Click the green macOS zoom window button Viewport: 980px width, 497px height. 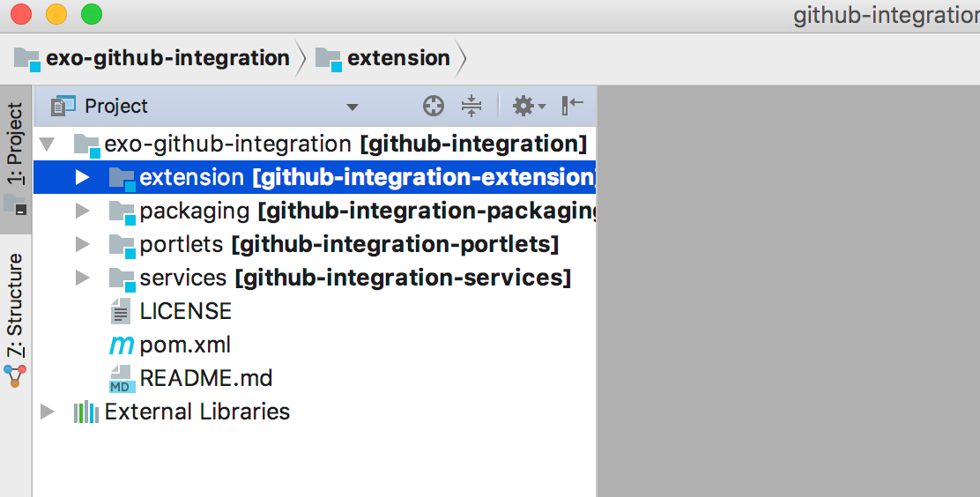click(x=92, y=14)
